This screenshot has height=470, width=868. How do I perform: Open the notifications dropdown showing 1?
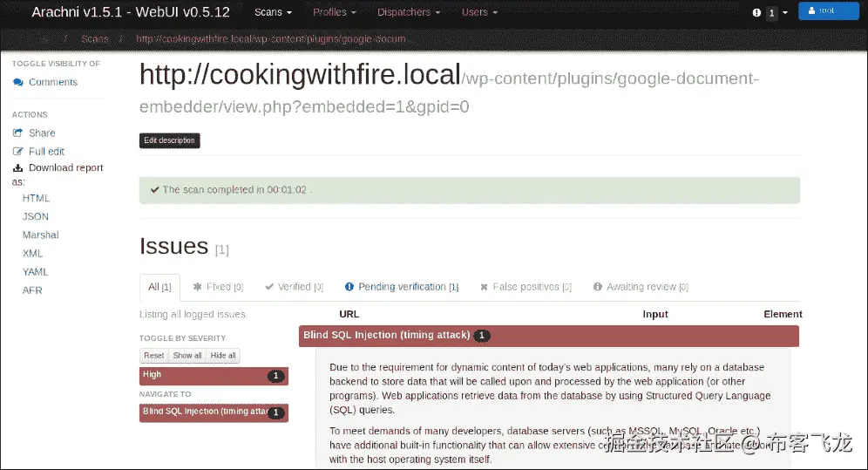point(770,13)
